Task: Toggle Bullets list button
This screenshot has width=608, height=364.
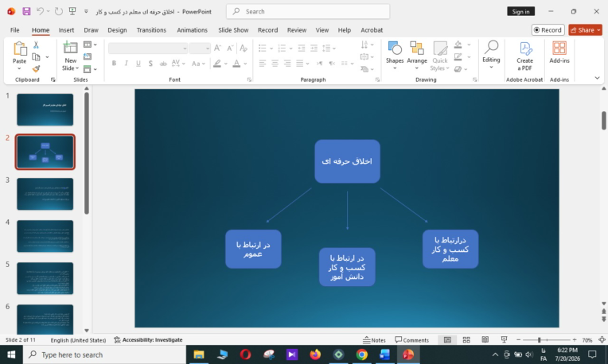Action: click(x=263, y=48)
